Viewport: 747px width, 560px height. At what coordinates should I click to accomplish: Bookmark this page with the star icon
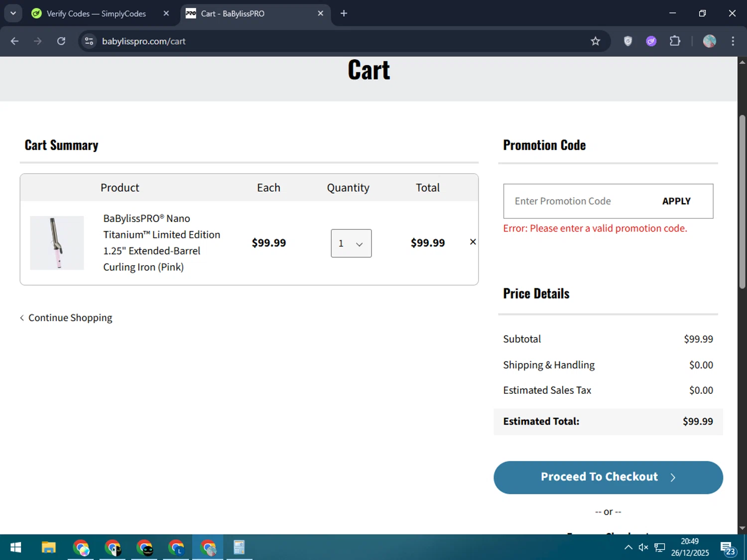pyautogui.click(x=595, y=41)
